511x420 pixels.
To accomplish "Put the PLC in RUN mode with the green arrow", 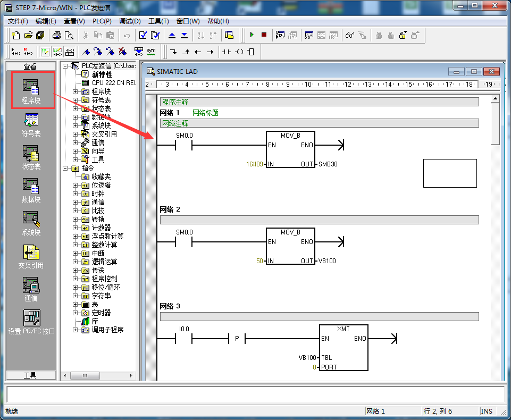I will point(252,35).
